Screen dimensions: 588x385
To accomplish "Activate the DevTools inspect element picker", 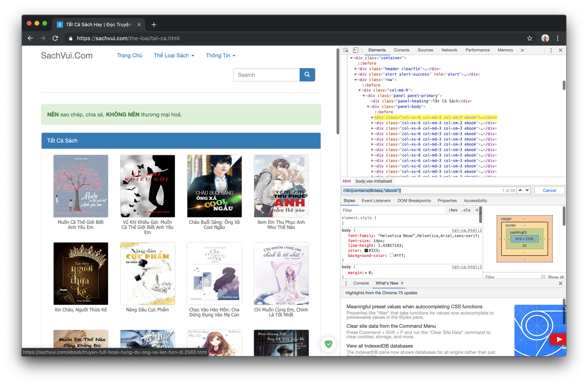I will click(x=346, y=50).
